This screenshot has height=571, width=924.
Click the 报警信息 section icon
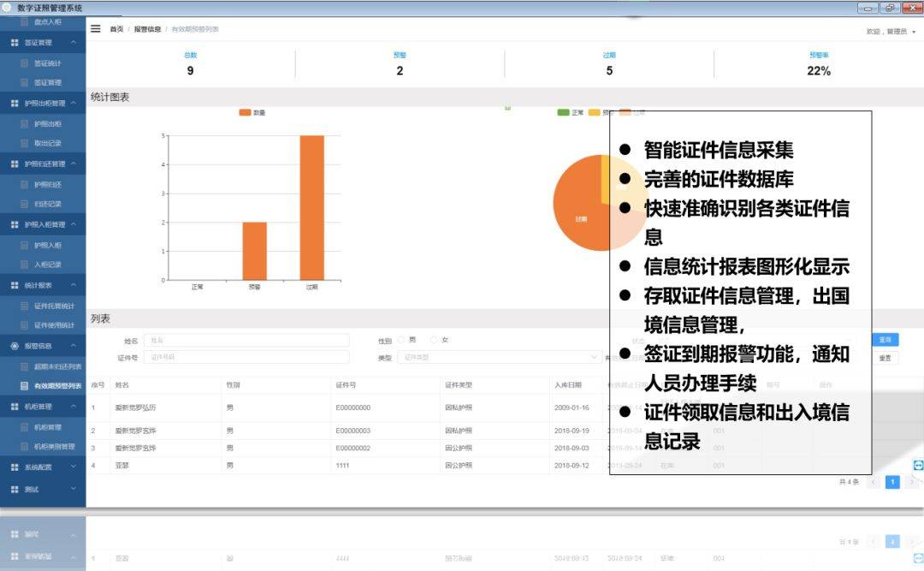15,346
